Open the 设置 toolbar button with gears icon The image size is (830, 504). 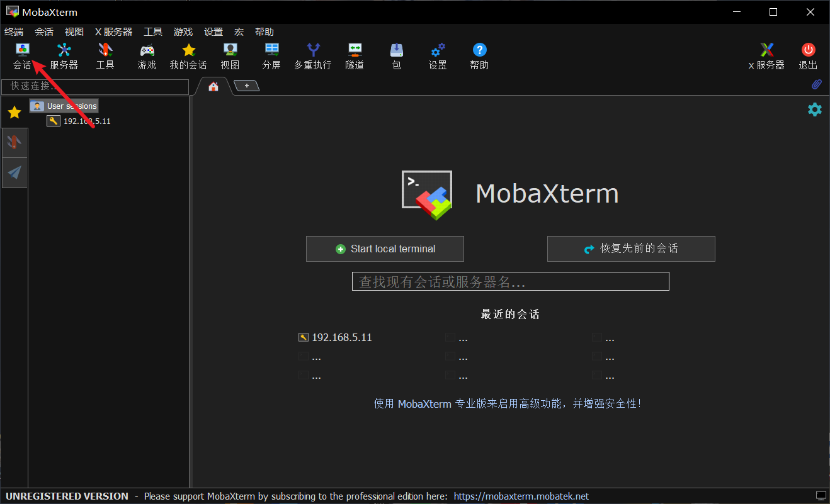point(438,56)
